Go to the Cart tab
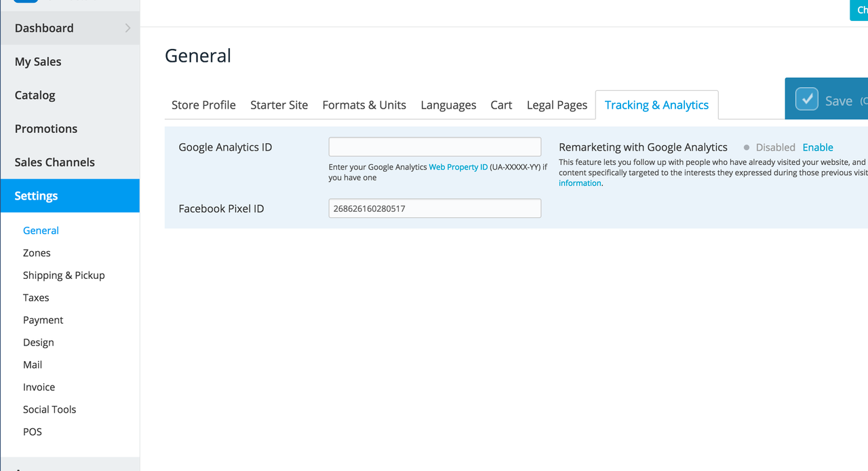The width and height of the screenshot is (868, 471). [x=501, y=105]
